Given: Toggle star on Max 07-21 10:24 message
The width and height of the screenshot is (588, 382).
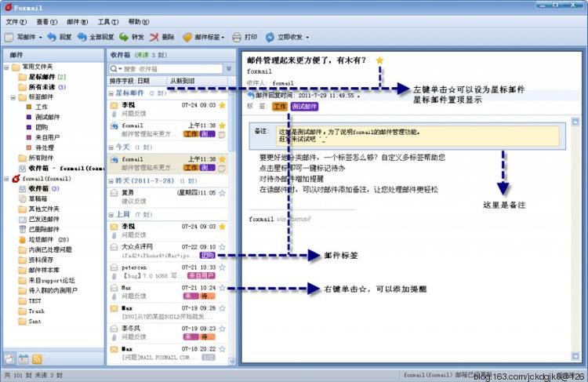Looking at the screenshot, I should click(222, 288).
